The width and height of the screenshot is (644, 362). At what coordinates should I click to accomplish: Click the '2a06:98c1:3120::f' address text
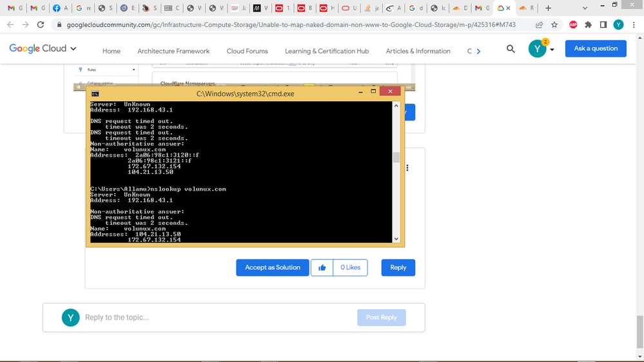tap(167, 155)
